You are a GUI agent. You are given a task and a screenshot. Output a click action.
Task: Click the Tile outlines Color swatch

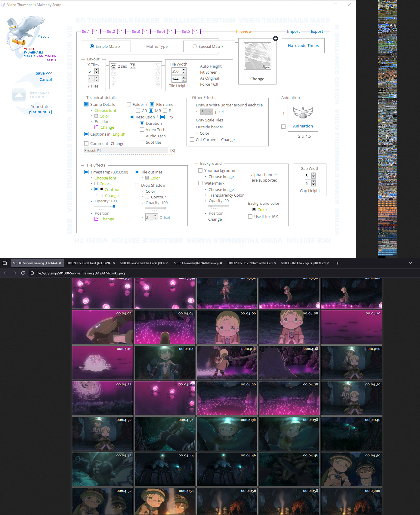147,178
